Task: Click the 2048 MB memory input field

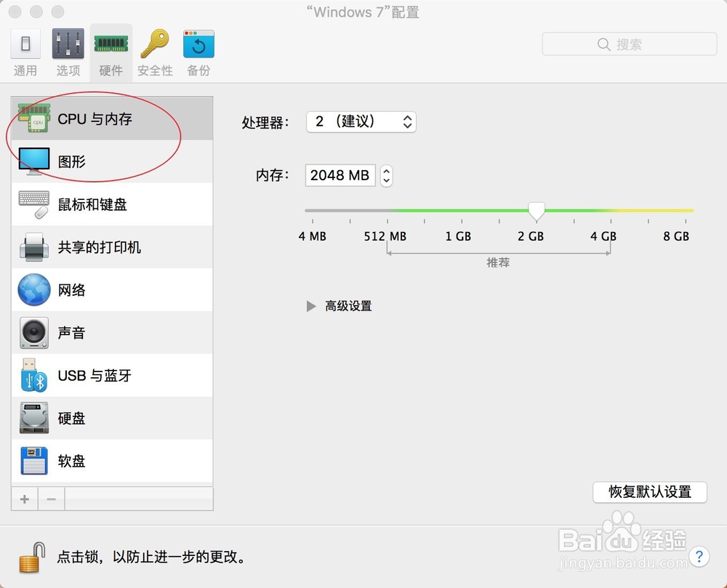Action: [340, 176]
